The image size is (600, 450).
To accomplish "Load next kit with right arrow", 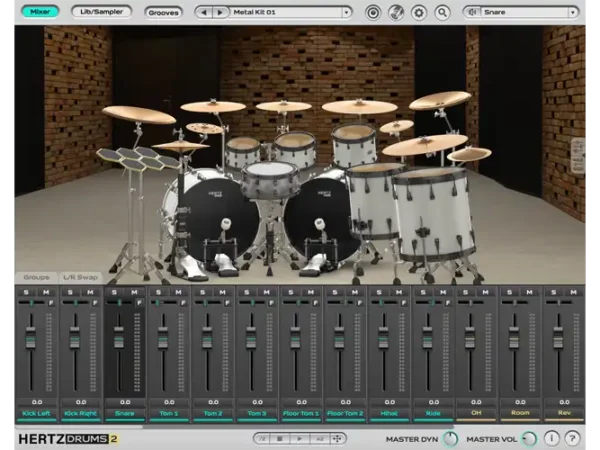I will coord(220,12).
